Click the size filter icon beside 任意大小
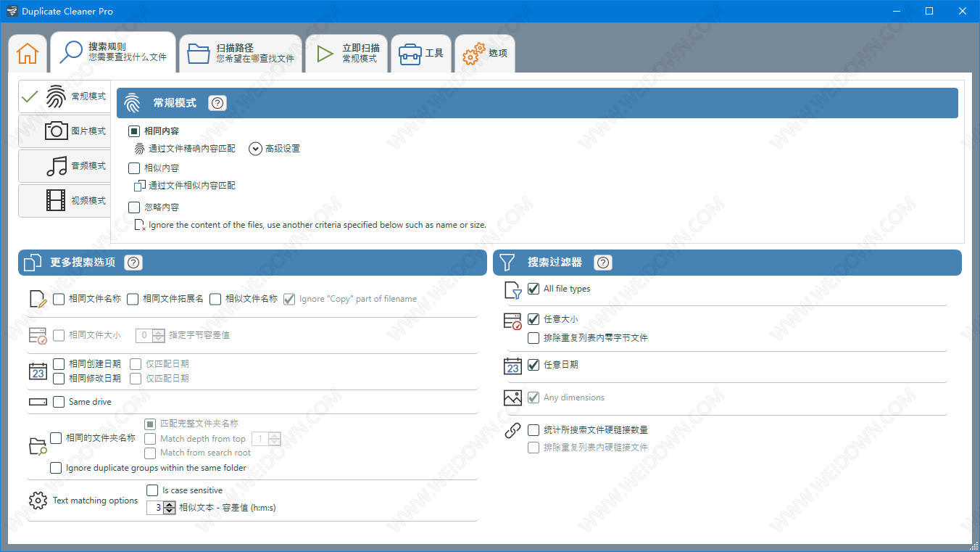Viewport: 980px width, 552px height. (512, 321)
